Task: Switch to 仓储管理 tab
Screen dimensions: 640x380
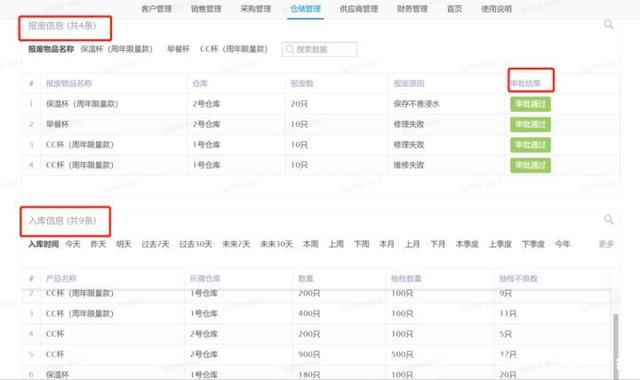Action: pos(305,9)
